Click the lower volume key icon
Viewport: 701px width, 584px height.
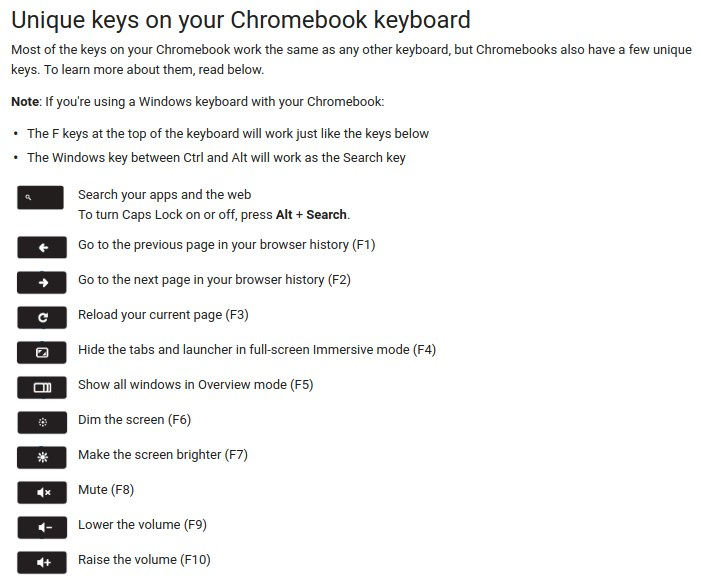(42, 527)
